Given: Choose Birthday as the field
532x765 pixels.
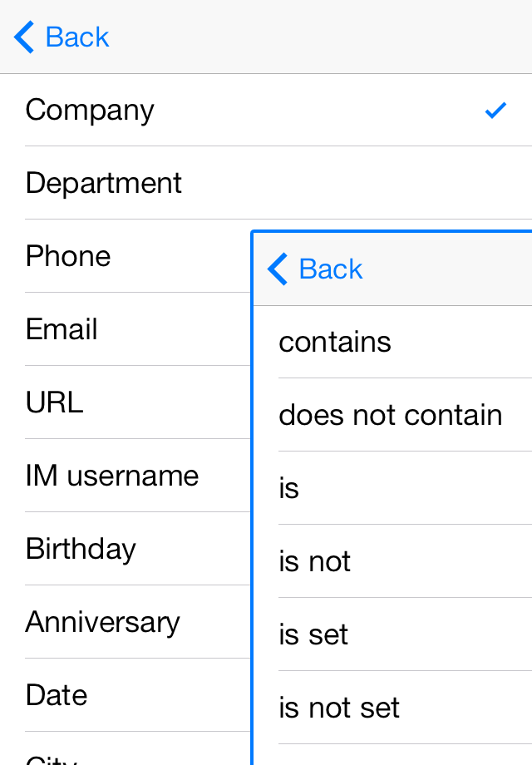Looking at the screenshot, I should tap(81, 549).
